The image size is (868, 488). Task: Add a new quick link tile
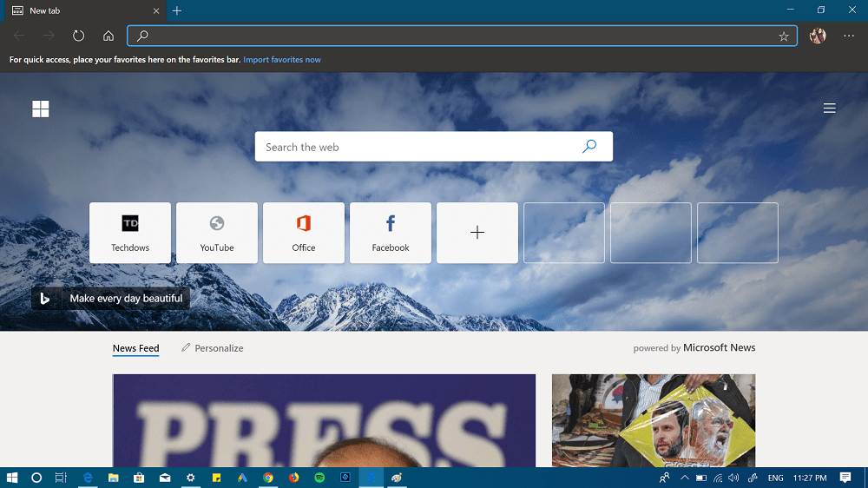pos(477,233)
